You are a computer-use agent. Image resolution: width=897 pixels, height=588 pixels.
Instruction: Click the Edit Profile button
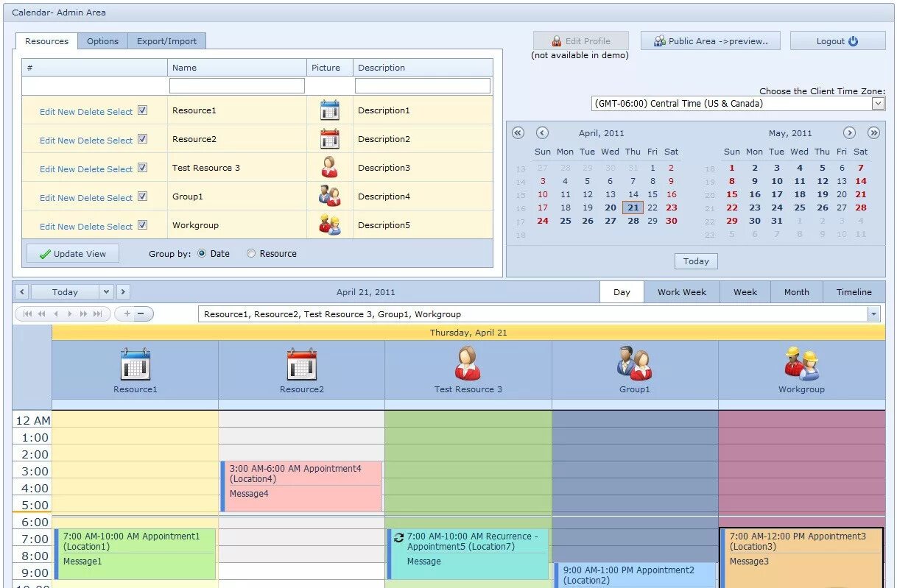(x=582, y=41)
